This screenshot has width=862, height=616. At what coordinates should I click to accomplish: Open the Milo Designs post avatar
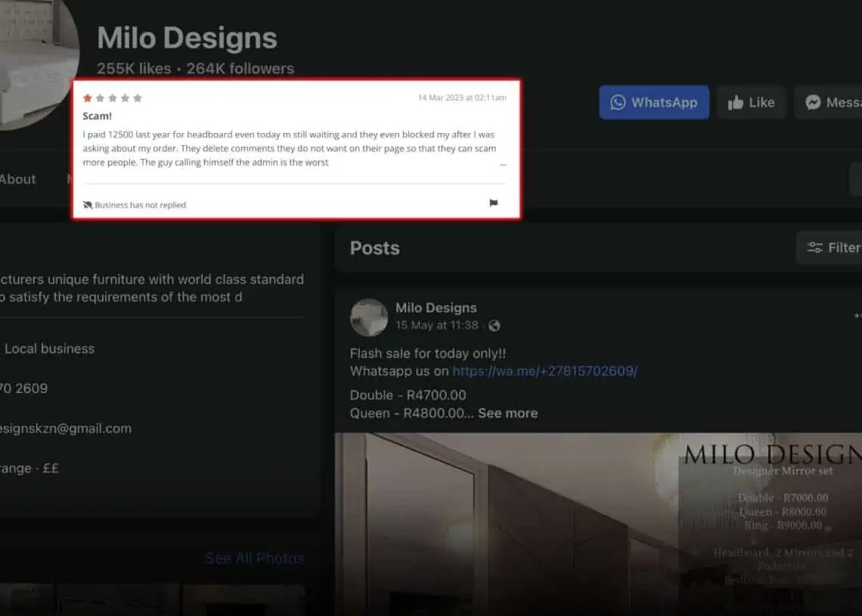(369, 317)
